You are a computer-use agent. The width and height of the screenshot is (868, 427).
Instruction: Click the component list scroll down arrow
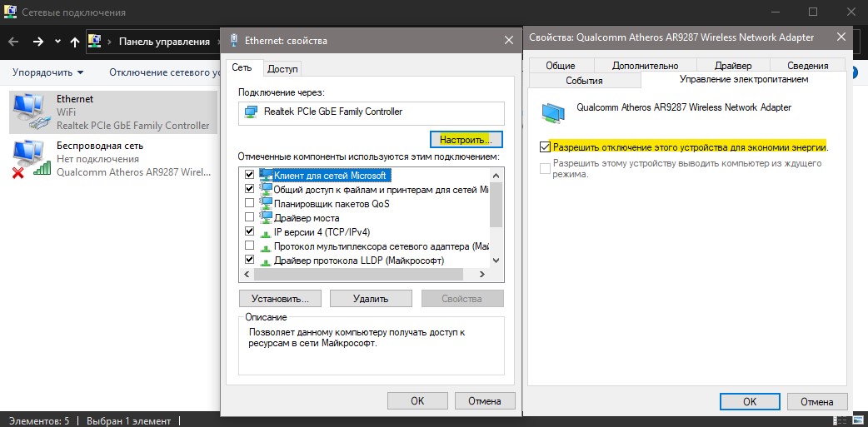(x=496, y=260)
